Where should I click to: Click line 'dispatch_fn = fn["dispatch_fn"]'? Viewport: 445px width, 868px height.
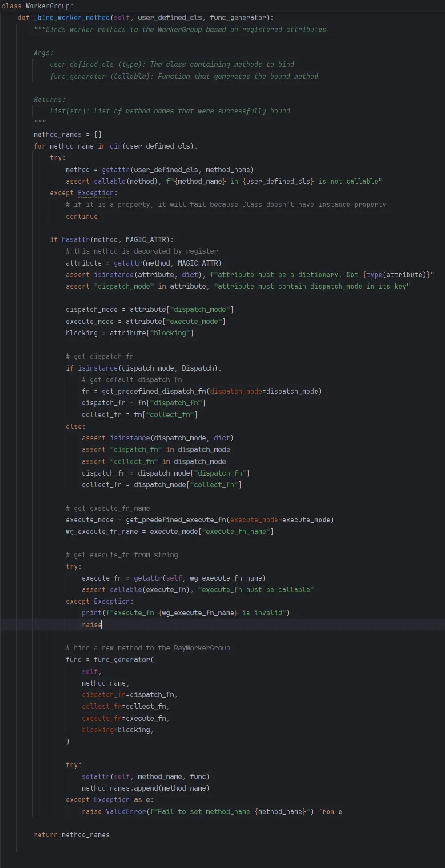144,403
